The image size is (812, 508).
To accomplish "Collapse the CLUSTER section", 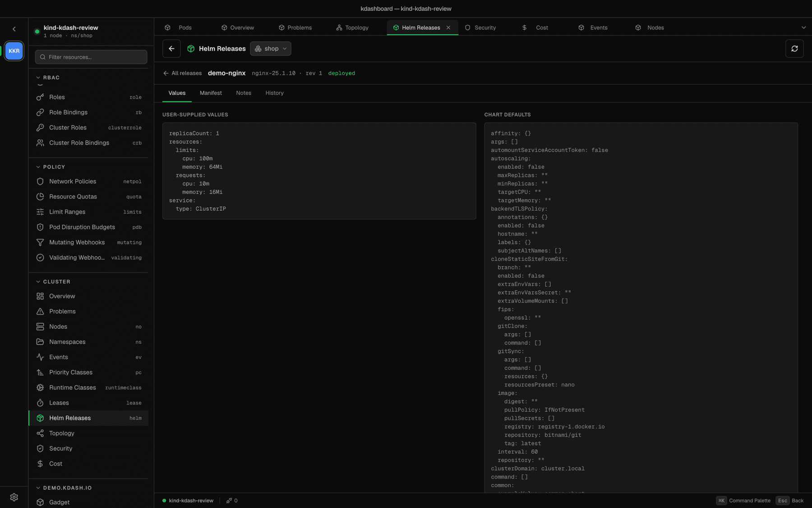I will pos(53,282).
